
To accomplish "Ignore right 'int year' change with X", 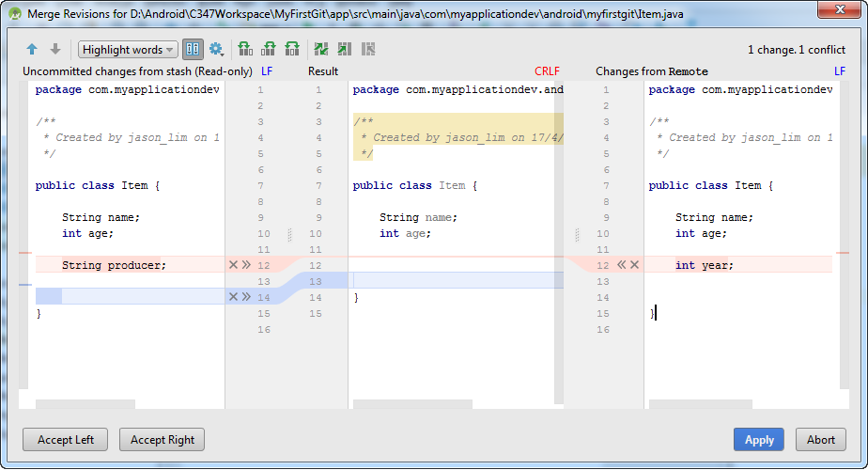I will click(634, 265).
